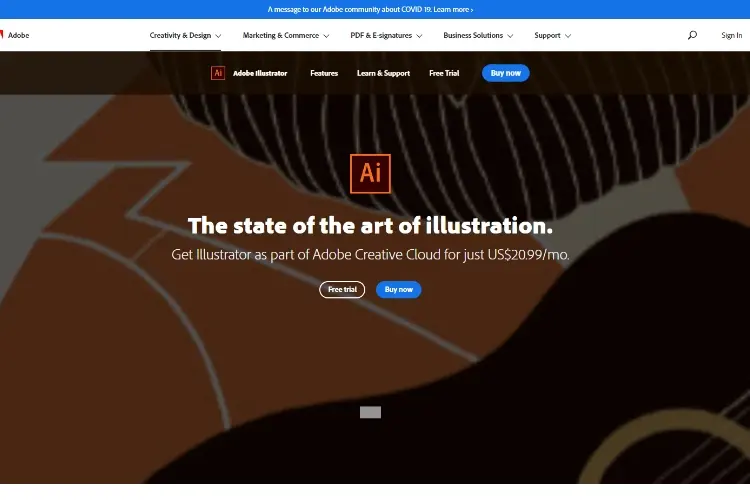Open Learn & Support in subnav
Image resolution: width=750 pixels, height=500 pixels.
coord(383,73)
